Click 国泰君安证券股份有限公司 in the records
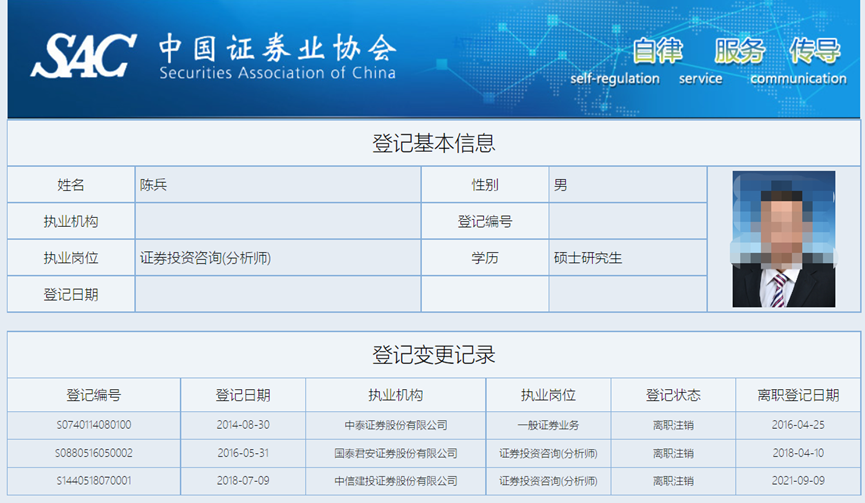 coord(396,453)
